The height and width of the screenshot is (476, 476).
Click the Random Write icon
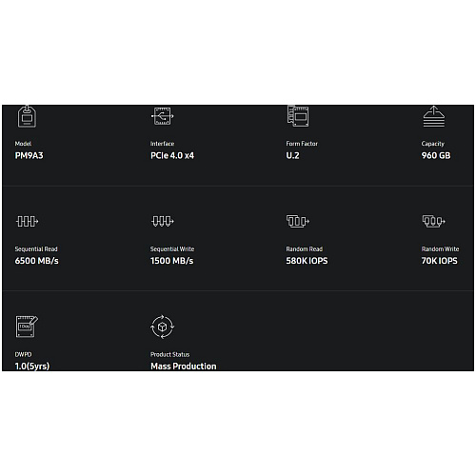point(433,221)
